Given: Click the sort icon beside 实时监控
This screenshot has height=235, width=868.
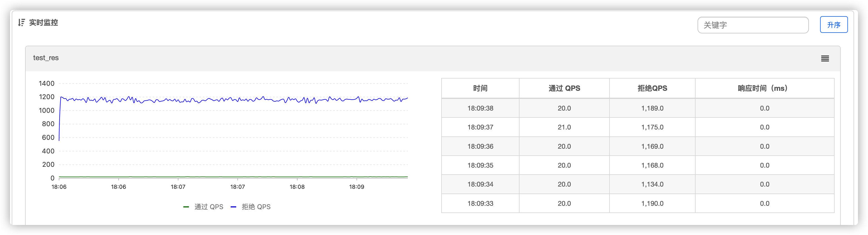Looking at the screenshot, I should coord(21,23).
